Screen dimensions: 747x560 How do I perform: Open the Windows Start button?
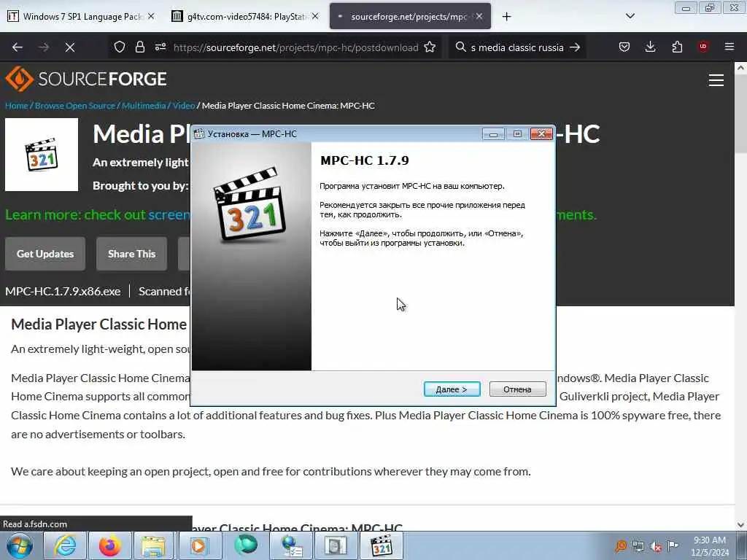click(x=20, y=545)
